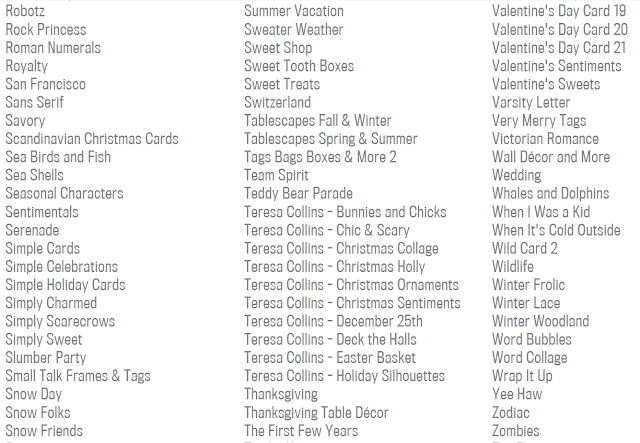This screenshot has width=640, height=443.
Task: Open Tablescapes Spring & Summer
Action: click(331, 139)
